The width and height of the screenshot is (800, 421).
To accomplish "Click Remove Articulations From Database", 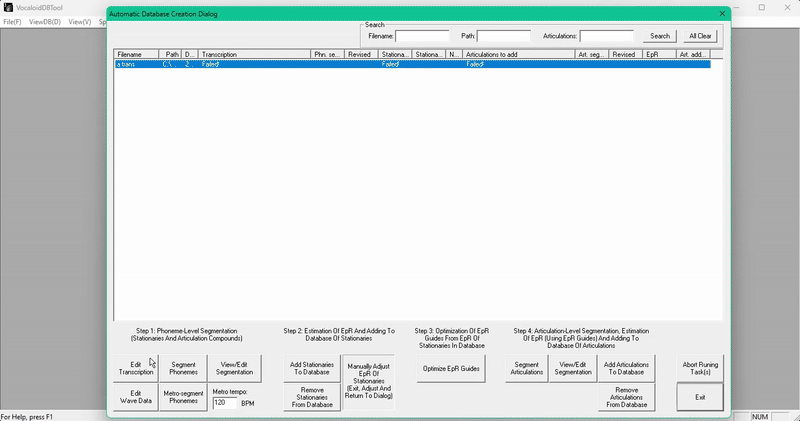I will (x=627, y=397).
